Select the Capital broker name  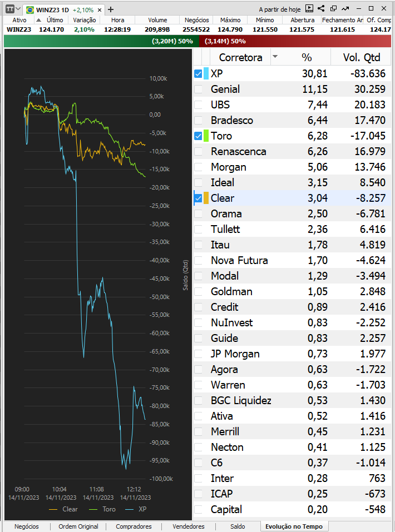point(226,510)
